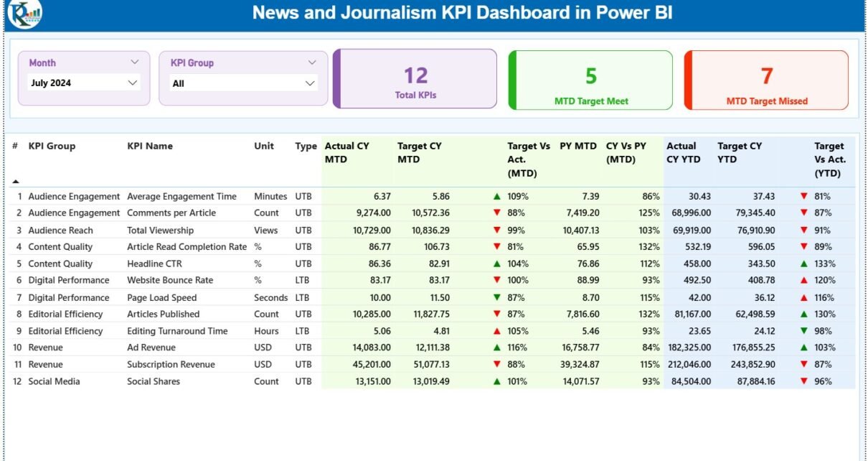Click red YTD down arrow for Social Shares

coord(803,381)
